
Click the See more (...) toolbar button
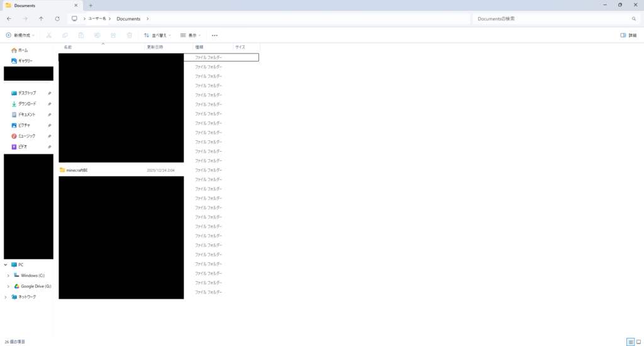[214, 35]
